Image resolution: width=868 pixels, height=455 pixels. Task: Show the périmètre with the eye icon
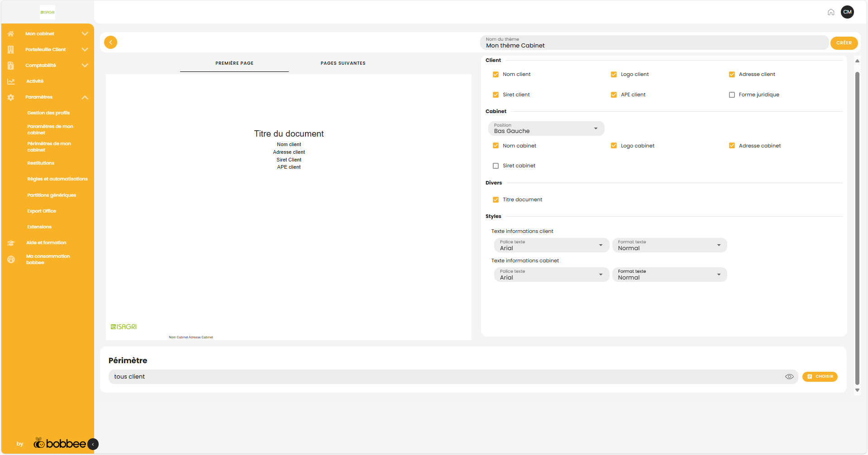pyautogui.click(x=789, y=377)
